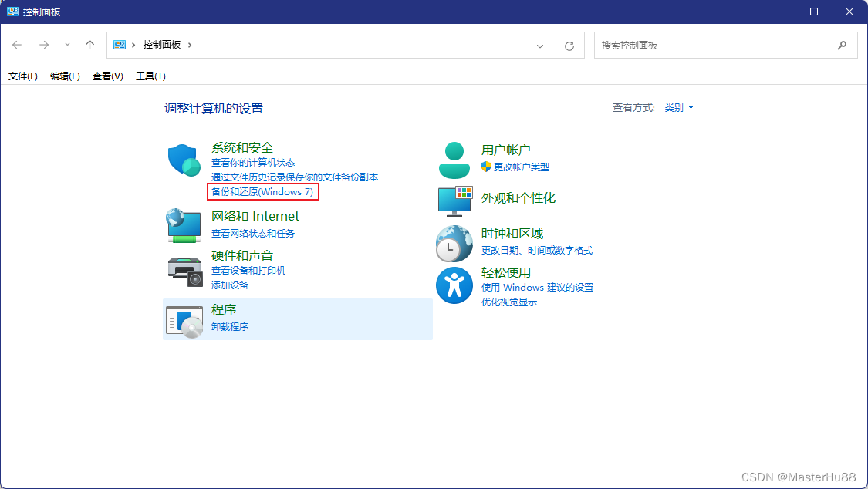The width and height of the screenshot is (868, 489).
Task: Click the Ease of Access icon
Action: [x=454, y=285]
